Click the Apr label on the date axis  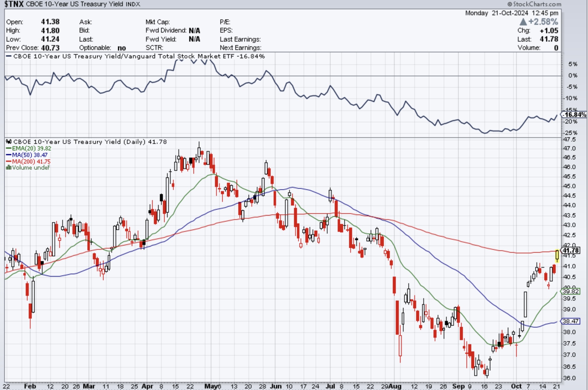tap(147, 386)
